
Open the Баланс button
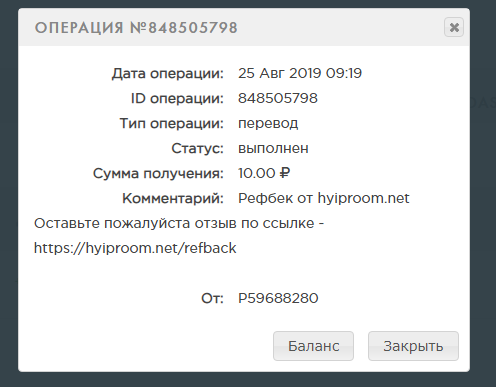tap(313, 346)
